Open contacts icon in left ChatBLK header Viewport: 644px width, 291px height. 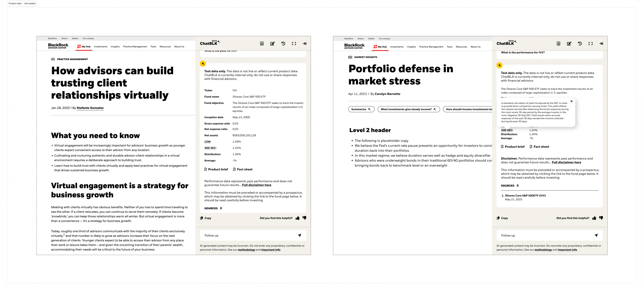(262, 44)
